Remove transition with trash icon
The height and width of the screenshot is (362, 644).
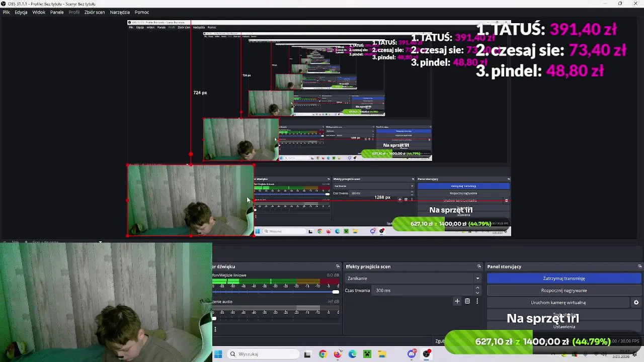point(467,301)
